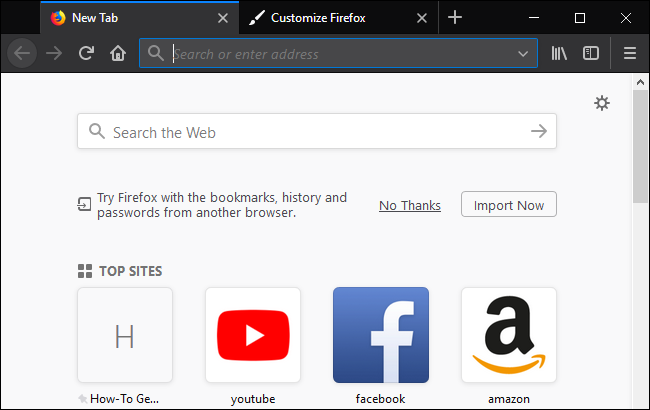650x410 pixels.
Task: Click the Reload page icon
Action: click(87, 53)
